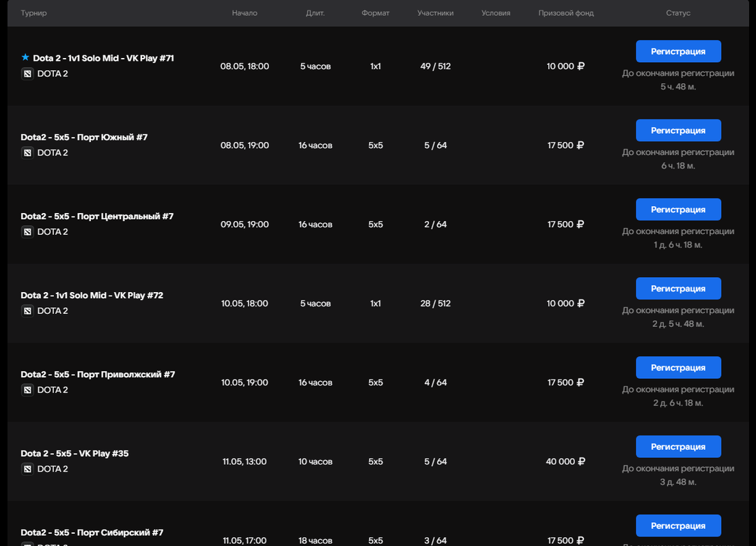Click duration 5 часов of Solo Mid #72

[x=316, y=303]
